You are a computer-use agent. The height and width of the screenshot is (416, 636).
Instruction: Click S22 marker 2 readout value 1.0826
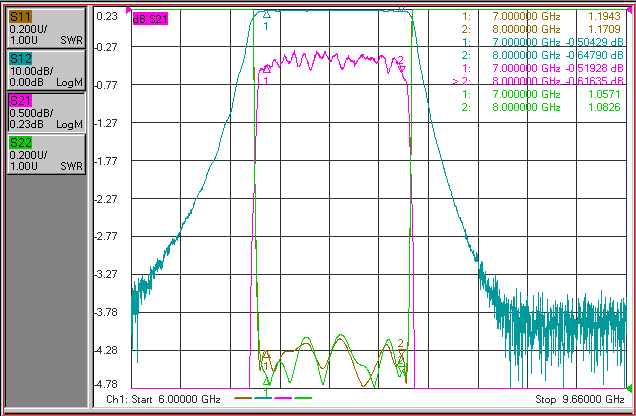(x=604, y=107)
